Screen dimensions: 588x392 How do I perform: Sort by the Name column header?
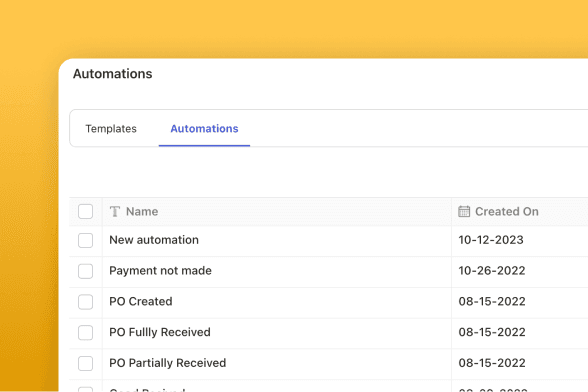(x=142, y=212)
